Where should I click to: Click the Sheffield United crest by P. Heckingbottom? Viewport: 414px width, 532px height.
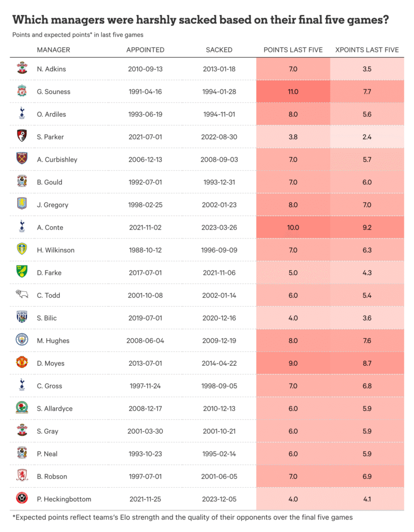click(21, 499)
